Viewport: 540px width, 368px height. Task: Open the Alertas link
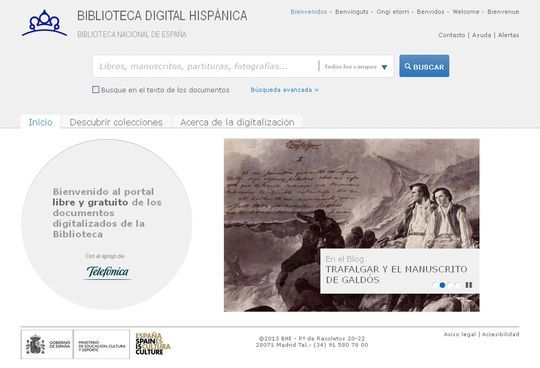point(509,35)
